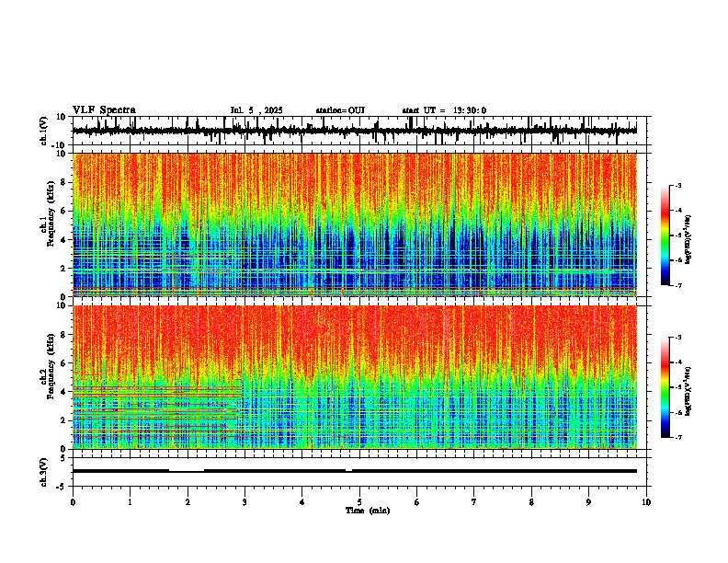This screenshot has width=728, height=563.
Task: Click "-5" label on ch.1 color bar
Action: point(678,236)
